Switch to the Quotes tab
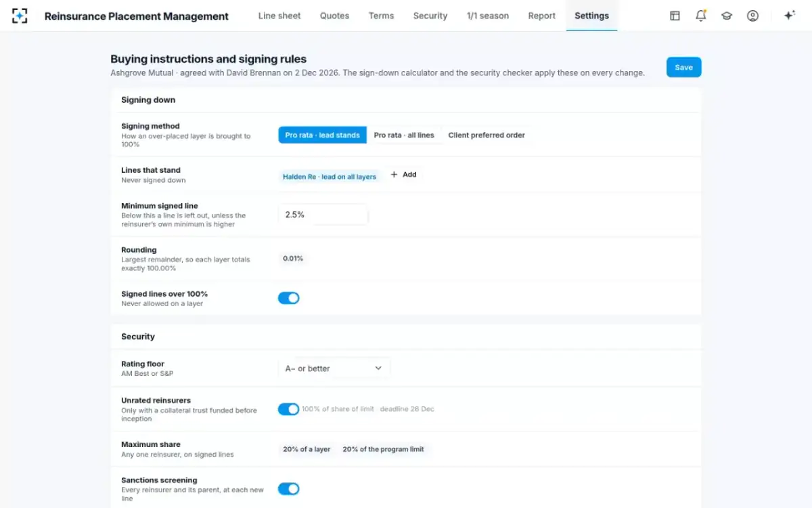The height and width of the screenshot is (508, 812). (335, 16)
